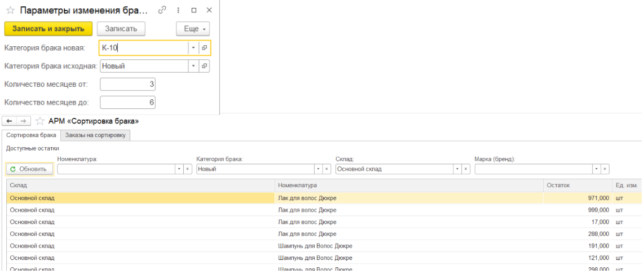Open the Еще menu button
This screenshot has height=278, width=644.
(x=193, y=28)
